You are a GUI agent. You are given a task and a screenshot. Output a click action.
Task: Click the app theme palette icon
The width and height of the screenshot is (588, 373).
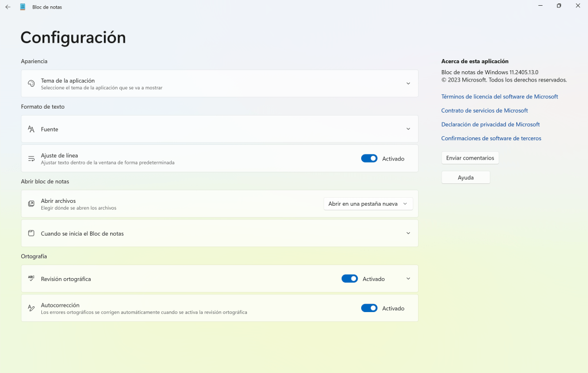click(32, 84)
